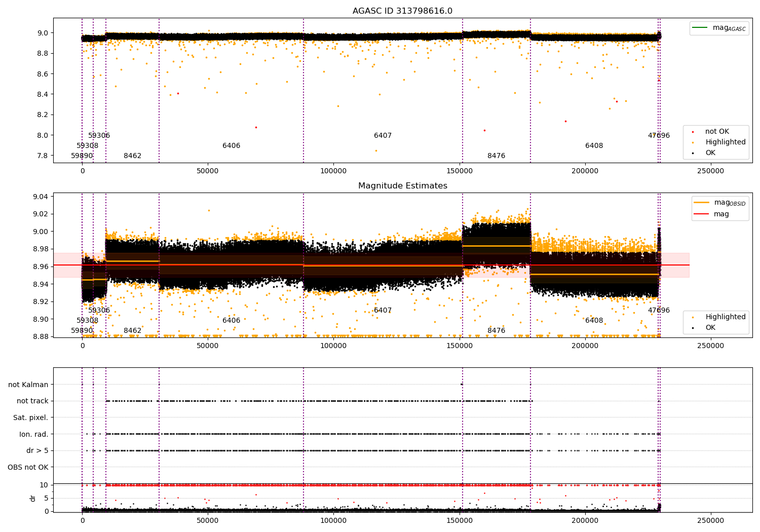Click obsid label 8462 in the top panel

(x=133, y=156)
